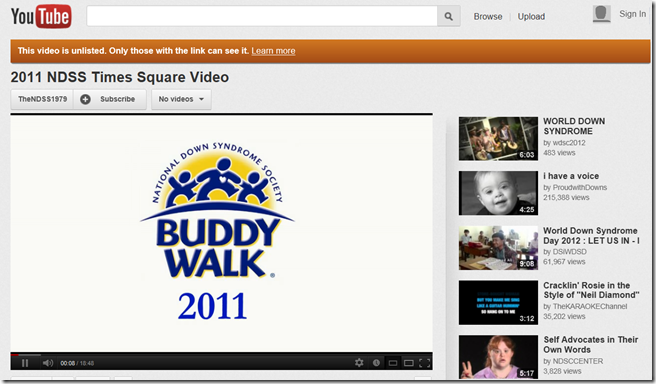Open Cracklin' Rosie video thumbnail
This screenshot has width=656, height=384.
(x=498, y=302)
